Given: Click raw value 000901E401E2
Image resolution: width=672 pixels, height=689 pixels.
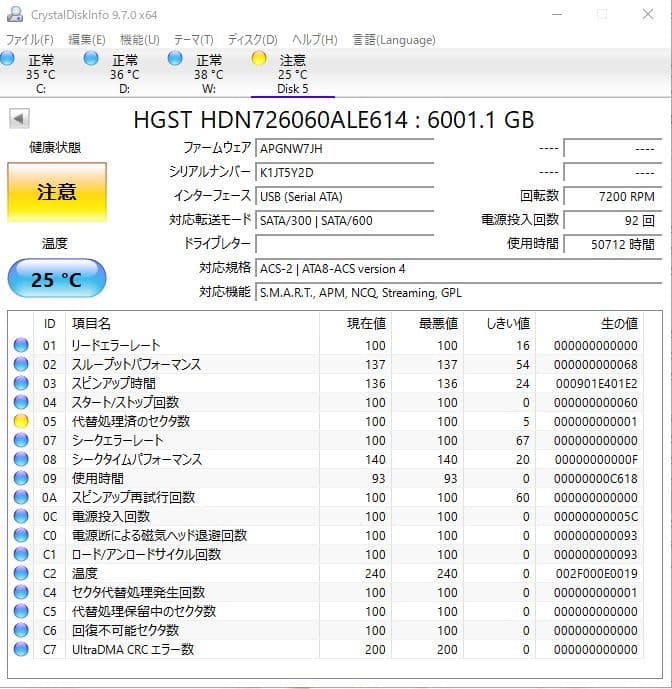Looking at the screenshot, I should 596,384.
